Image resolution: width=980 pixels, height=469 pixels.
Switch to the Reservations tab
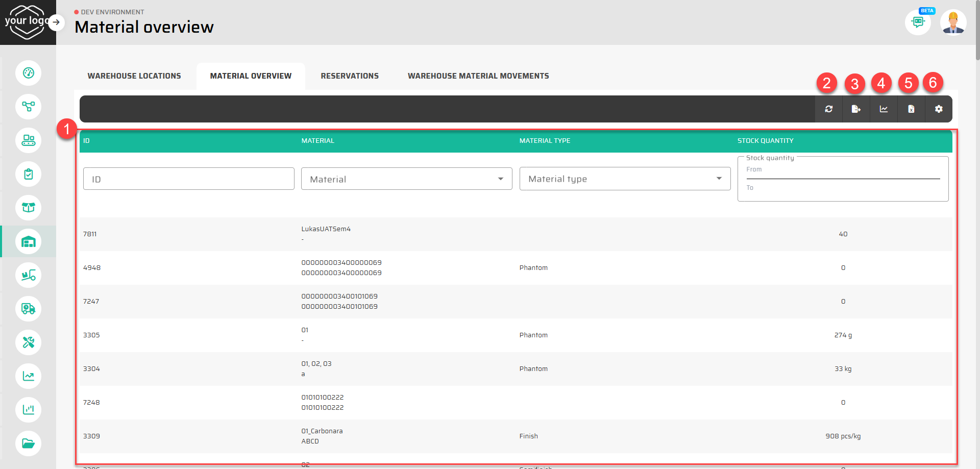[x=350, y=76]
